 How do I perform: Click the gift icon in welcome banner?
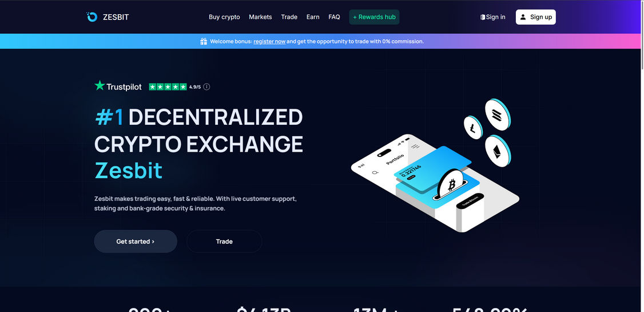pyautogui.click(x=204, y=41)
